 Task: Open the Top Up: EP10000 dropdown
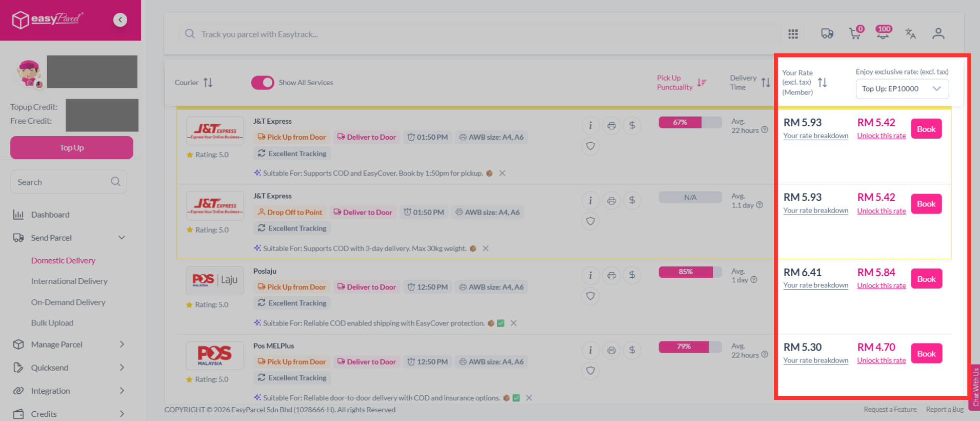tap(902, 89)
